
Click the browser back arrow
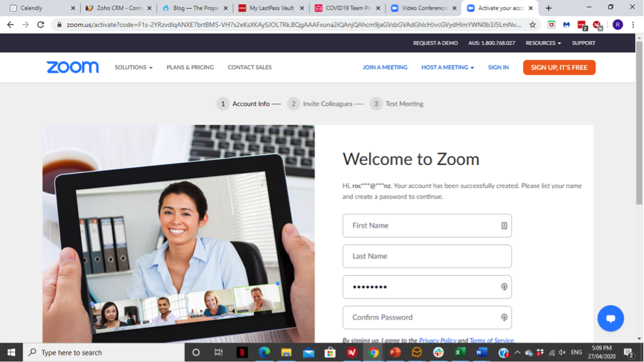pos(10,25)
